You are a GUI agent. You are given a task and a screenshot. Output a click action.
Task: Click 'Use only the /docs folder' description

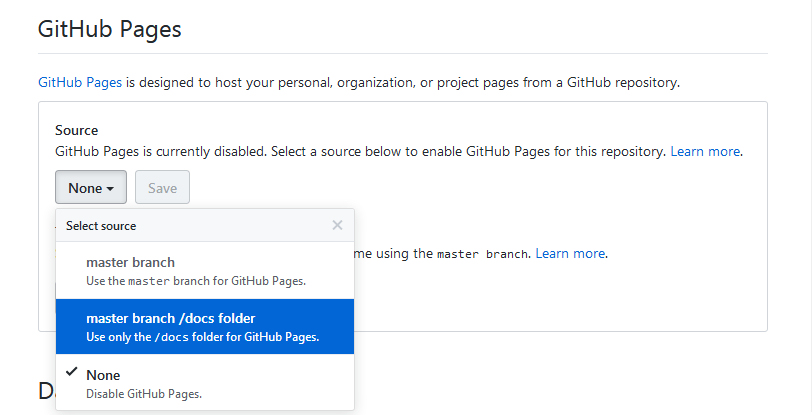(203, 337)
